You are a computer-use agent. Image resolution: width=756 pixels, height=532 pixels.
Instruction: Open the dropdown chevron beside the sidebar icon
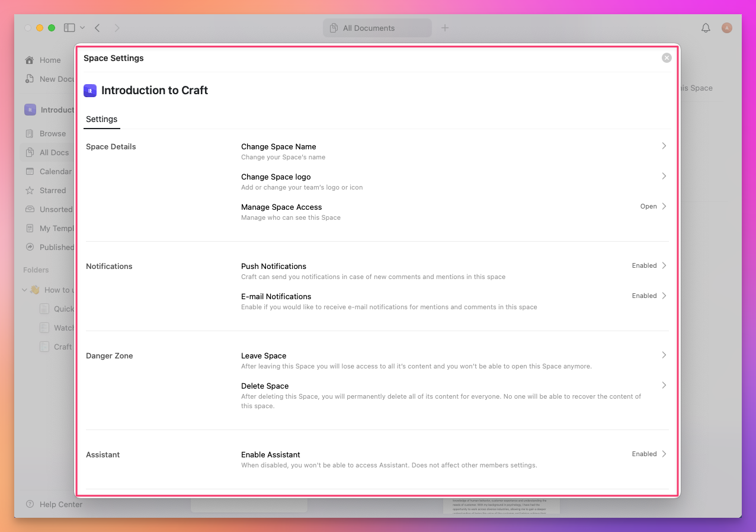(82, 28)
